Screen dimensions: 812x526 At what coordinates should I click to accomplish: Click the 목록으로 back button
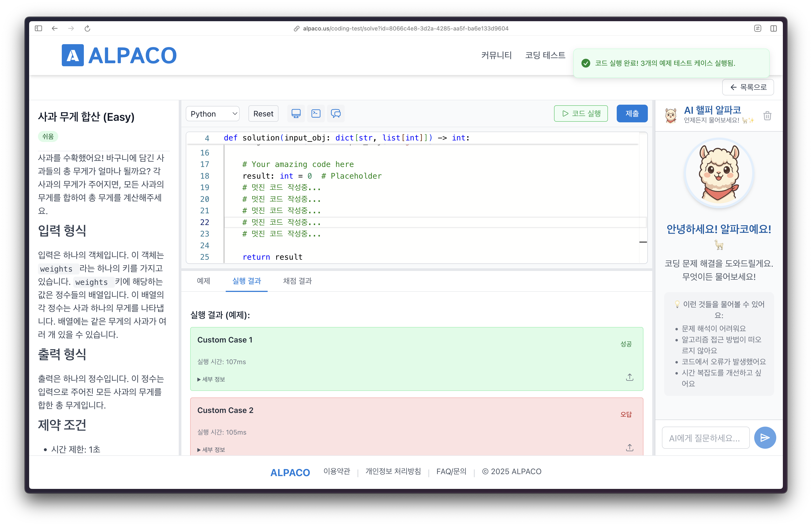[x=748, y=87]
